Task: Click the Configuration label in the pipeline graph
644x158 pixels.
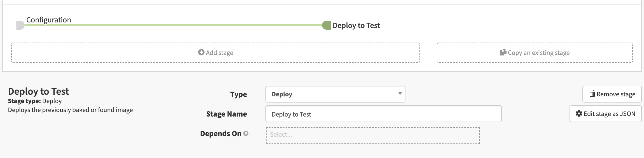Action: click(x=49, y=20)
